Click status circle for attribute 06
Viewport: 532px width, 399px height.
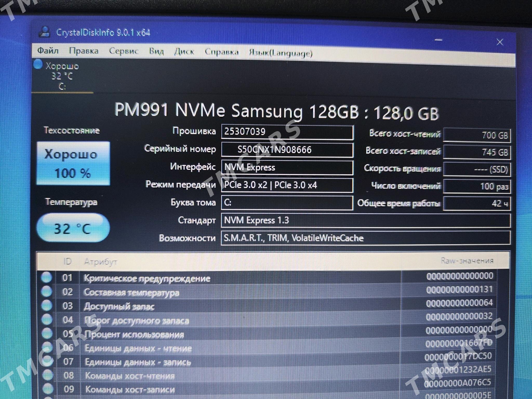(48, 347)
